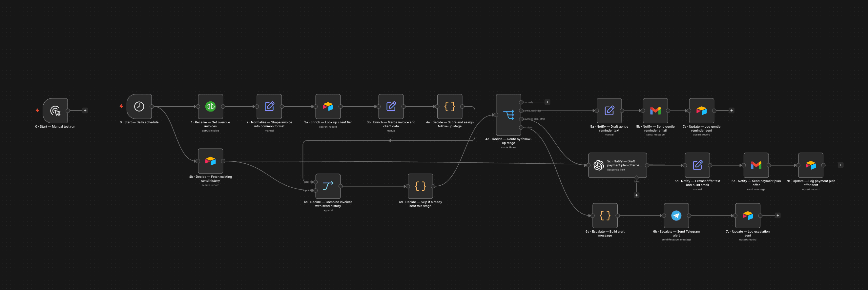Select Draft gentle reminder text node
Screen dimensions: 868x290
pos(609,111)
